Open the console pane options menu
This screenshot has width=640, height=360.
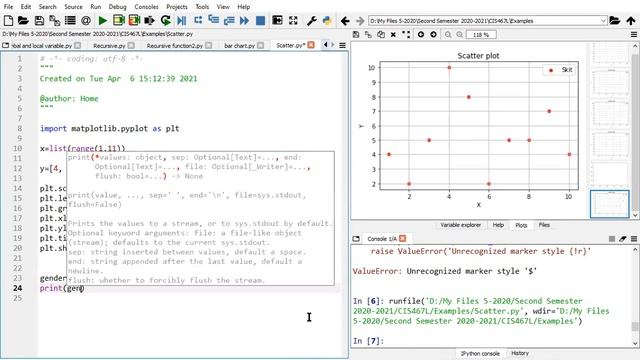tap(634, 239)
